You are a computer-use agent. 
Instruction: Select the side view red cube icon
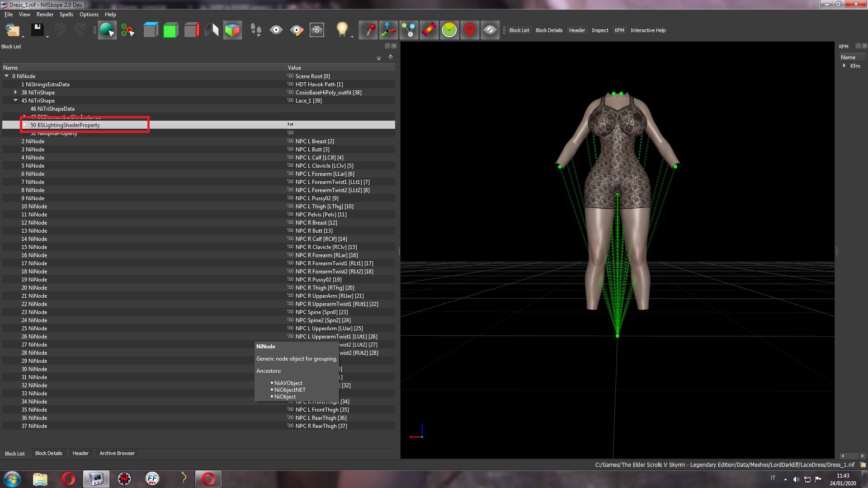click(x=192, y=30)
